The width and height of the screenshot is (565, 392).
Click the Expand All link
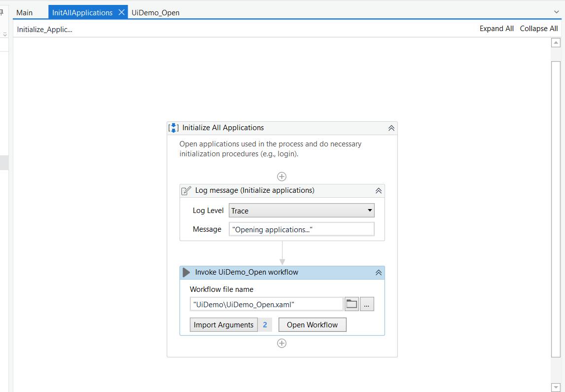pyautogui.click(x=496, y=28)
